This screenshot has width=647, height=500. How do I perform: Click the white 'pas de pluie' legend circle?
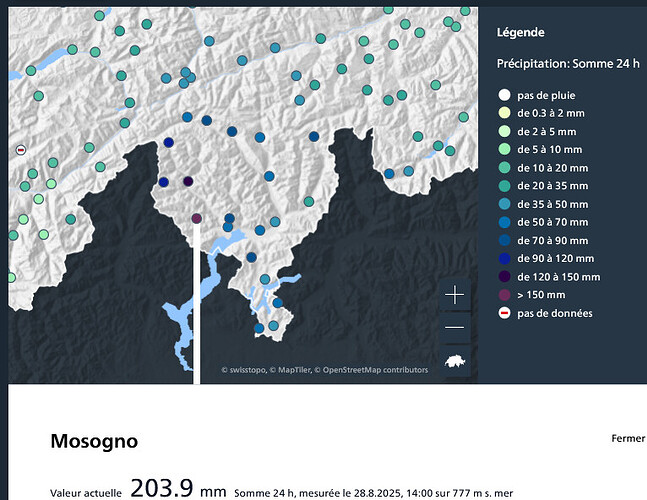(x=503, y=95)
